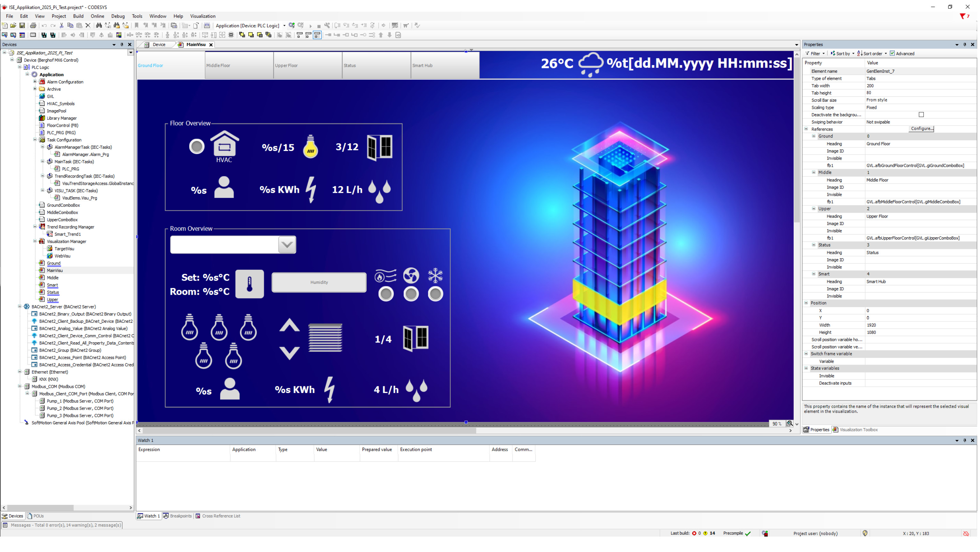Viewport: 980px width, 552px height.
Task: Open the Application device selector dropdown
Action: 284,26
